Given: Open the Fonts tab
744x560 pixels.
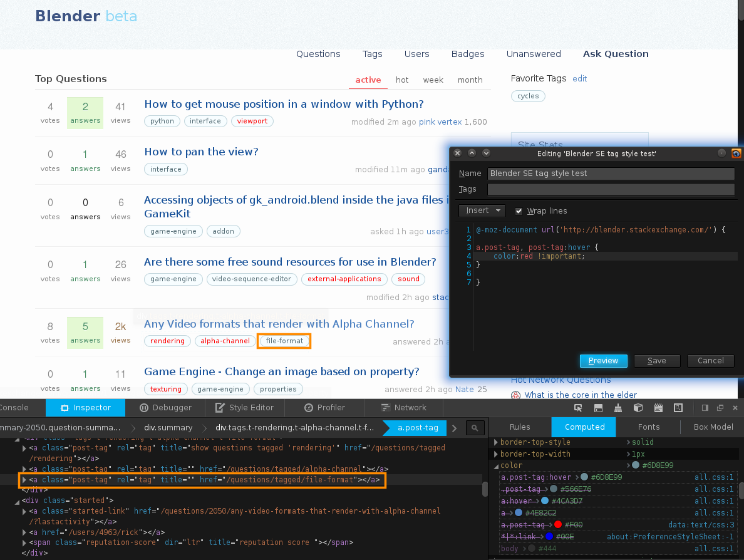Looking at the screenshot, I should click(649, 427).
